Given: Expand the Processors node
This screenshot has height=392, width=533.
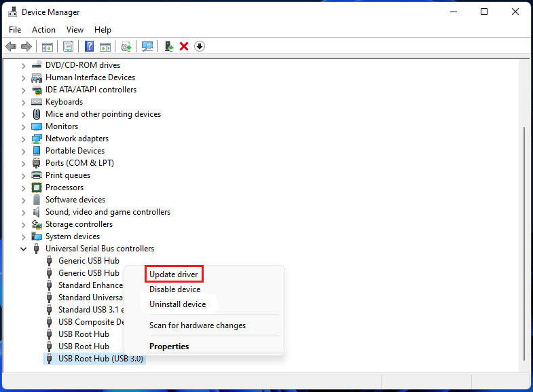Looking at the screenshot, I should [23, 188].
